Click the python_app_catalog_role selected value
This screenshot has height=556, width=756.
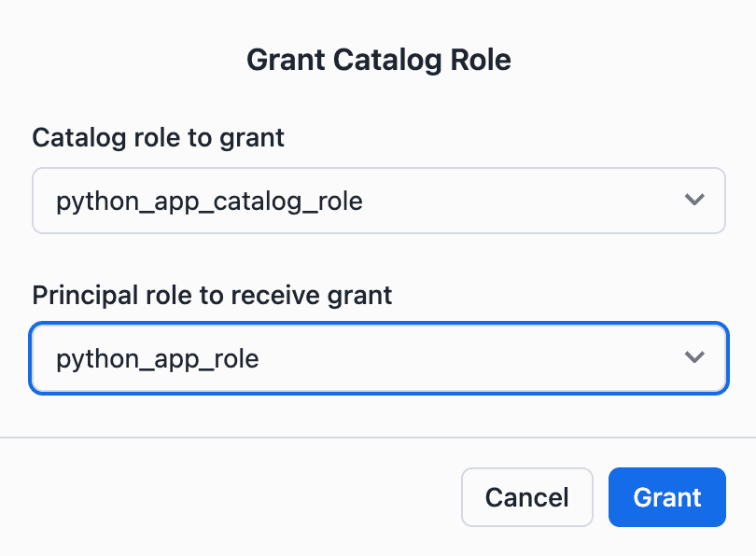pyautogui.click(x=209, y=201)
